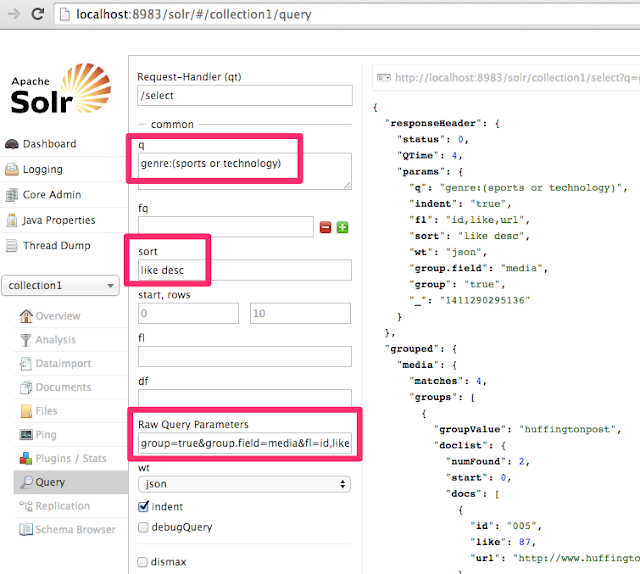Add an fq filter with green plus
The height and width of the screenshot is (574, 640).
pos(342,227)
